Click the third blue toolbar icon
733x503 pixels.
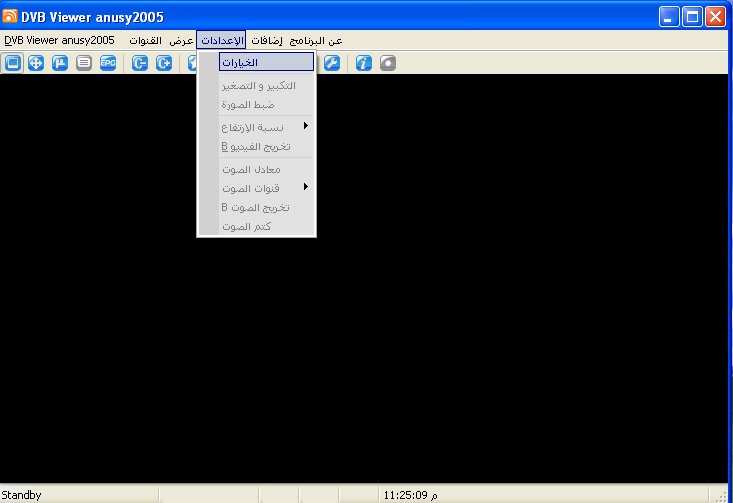tap(60, 63)
